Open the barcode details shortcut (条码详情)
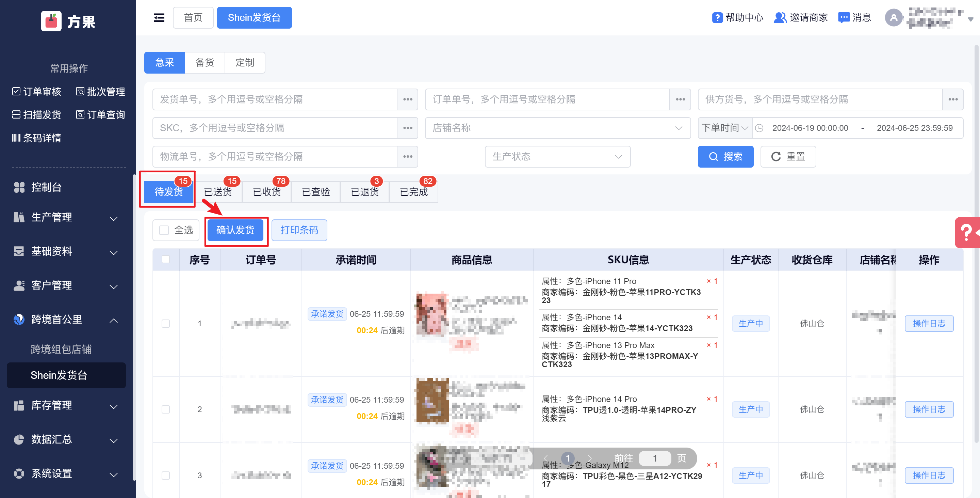The height and width of the screenshot is (498, 980). click(x=37, y=138)
